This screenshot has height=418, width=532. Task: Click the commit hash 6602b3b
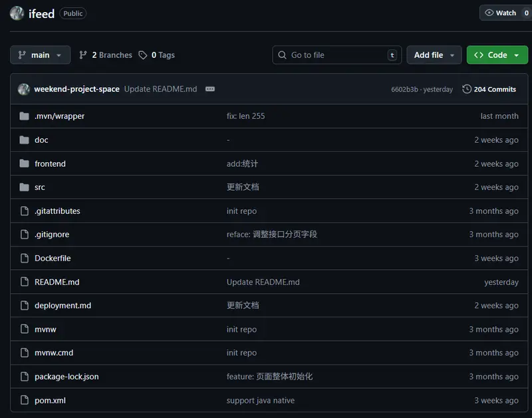pos(404,89)
